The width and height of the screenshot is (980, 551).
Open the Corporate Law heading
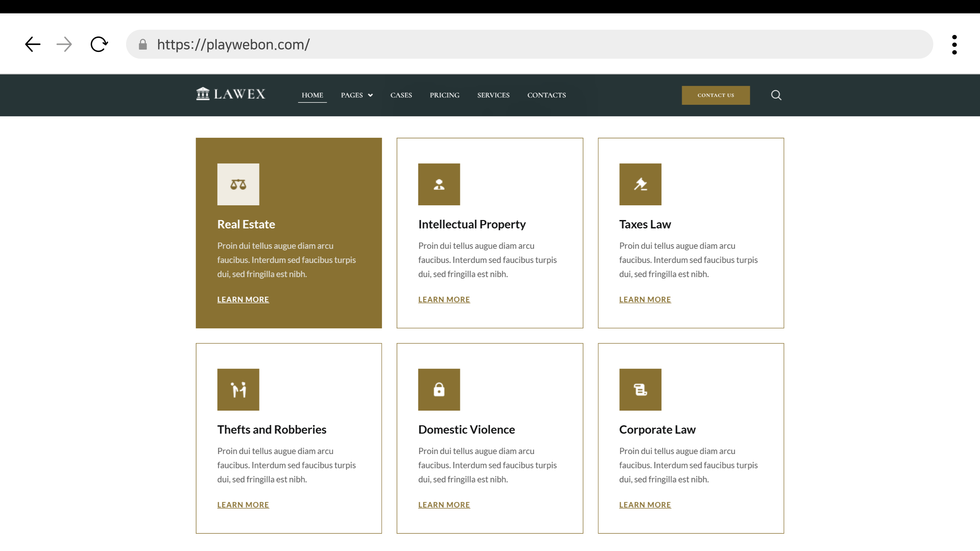pyautogui.click(x=657, y=430)
